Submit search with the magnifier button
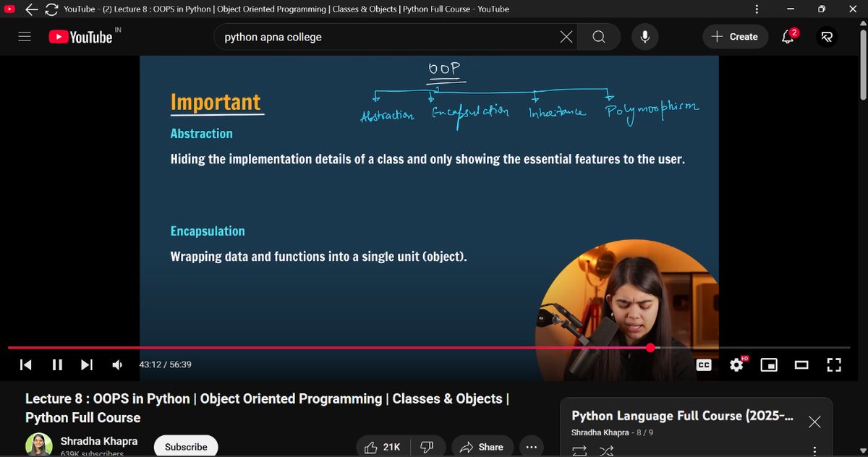The image size is (868, 457). [599, 37]
